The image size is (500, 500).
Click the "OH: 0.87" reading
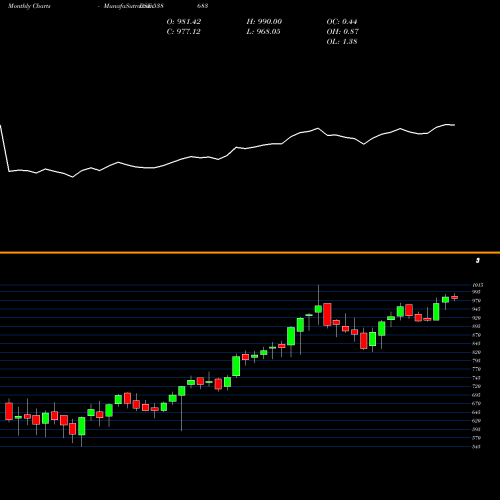click(x=342, y=32)
